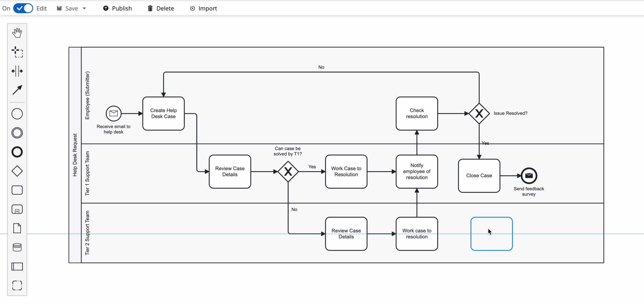Click the No label below T1 gateway

pos(294,209)
